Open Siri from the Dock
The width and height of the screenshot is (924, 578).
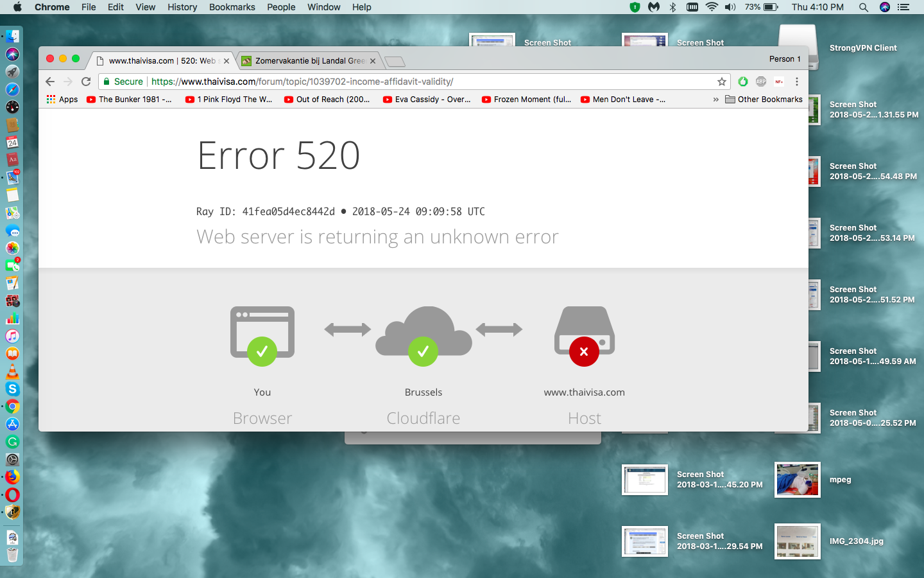[x=12, y=54]
